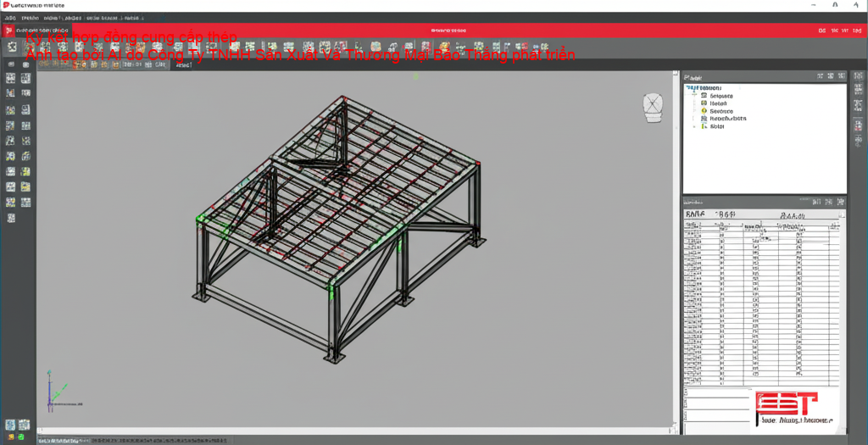This screenshot has width=868, height=445.
Task: Click the view orientation cube in the viewport
Action: 653,108
